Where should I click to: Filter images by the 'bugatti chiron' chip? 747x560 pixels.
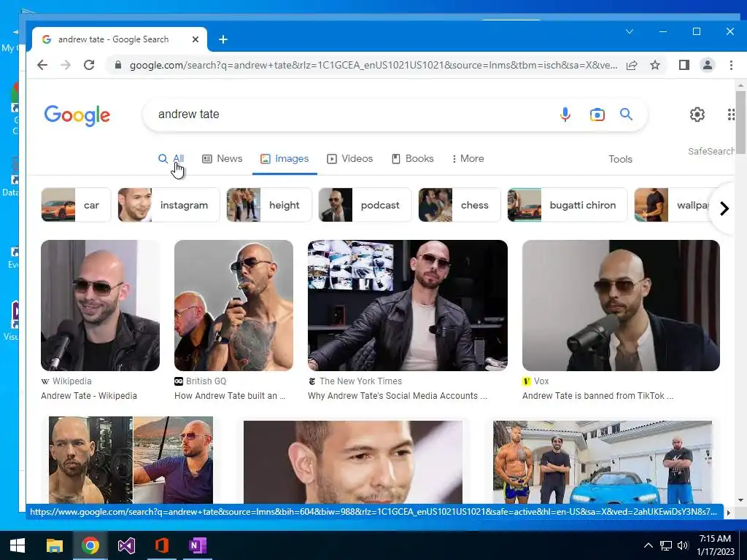[568, 205]
